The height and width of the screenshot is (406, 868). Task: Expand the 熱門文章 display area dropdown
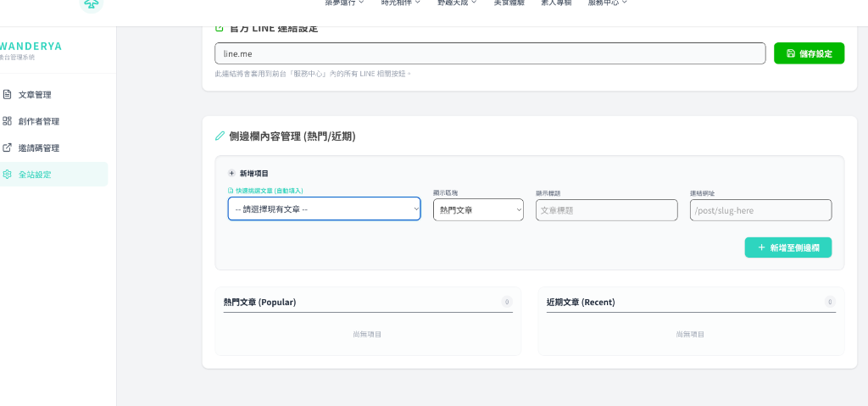point(478,210)
